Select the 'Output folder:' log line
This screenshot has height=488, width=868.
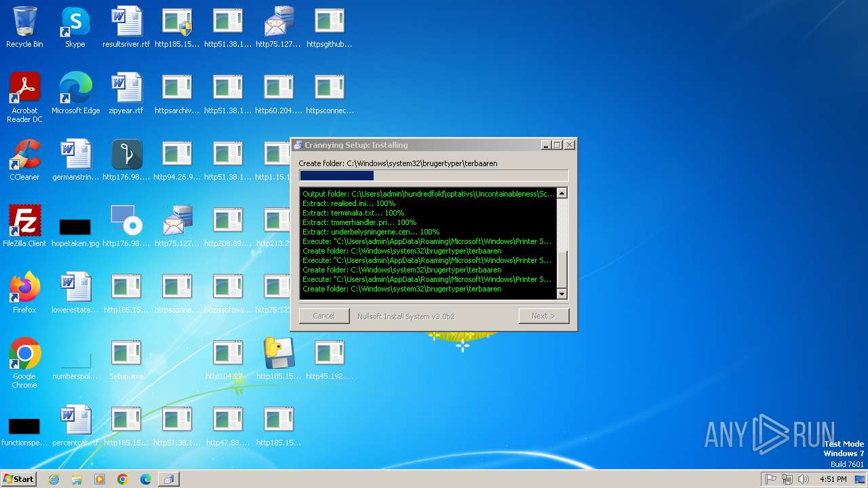[x=429, y=194]
